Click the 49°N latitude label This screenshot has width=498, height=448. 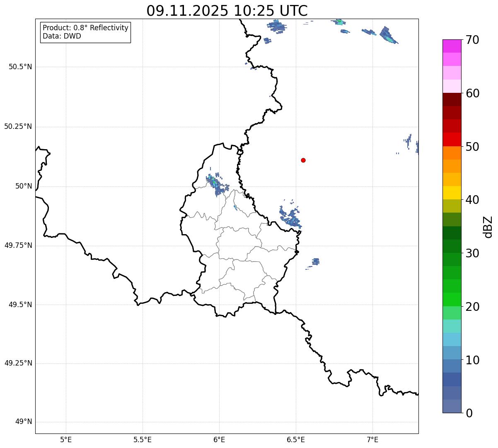tap(24, 421)
